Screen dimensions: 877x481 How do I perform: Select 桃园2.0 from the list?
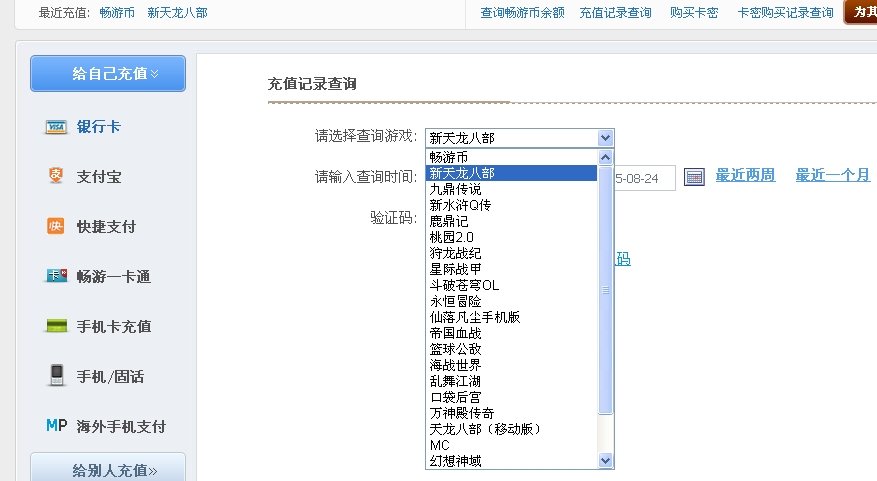click(511, 237)
